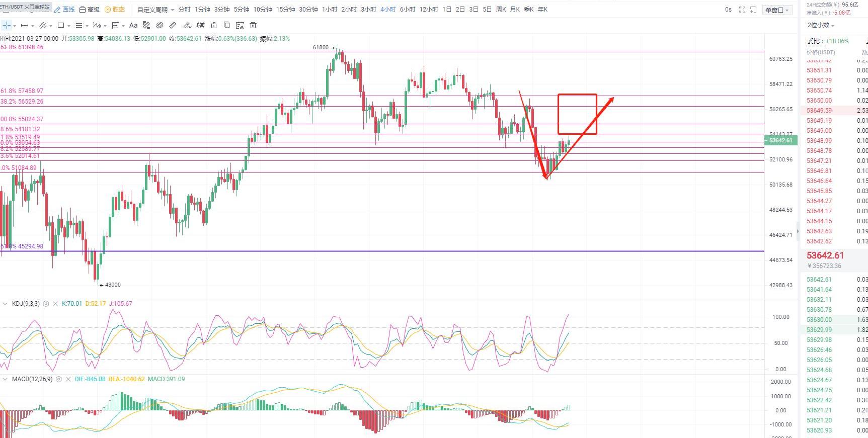Open the 2位小数 decimal precision dropdown

click(821, 25)
